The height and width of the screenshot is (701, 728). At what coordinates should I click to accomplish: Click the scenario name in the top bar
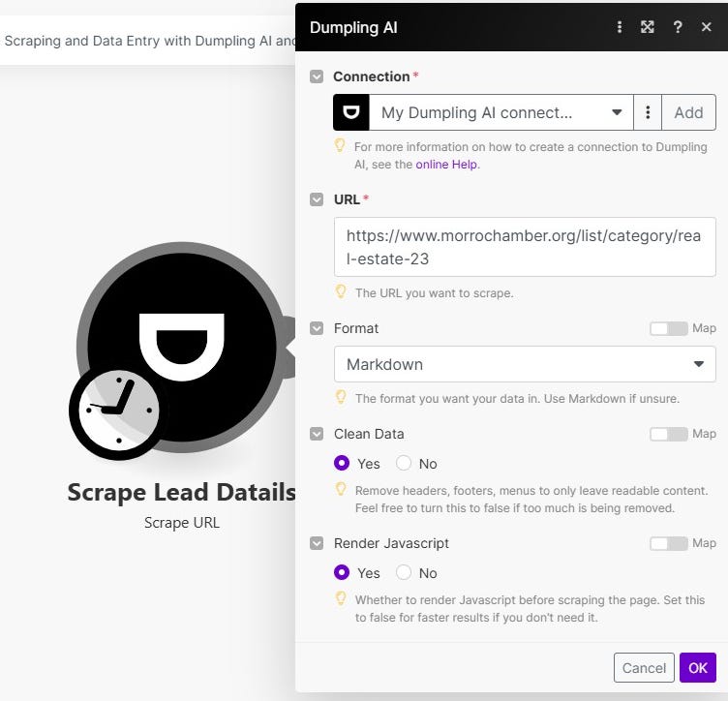coord(148,41)
